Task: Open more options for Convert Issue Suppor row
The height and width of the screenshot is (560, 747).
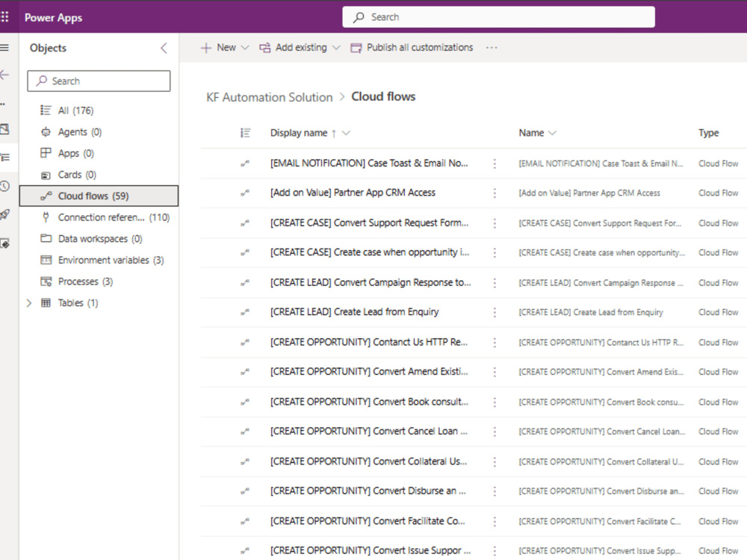Action: (495, 551)
